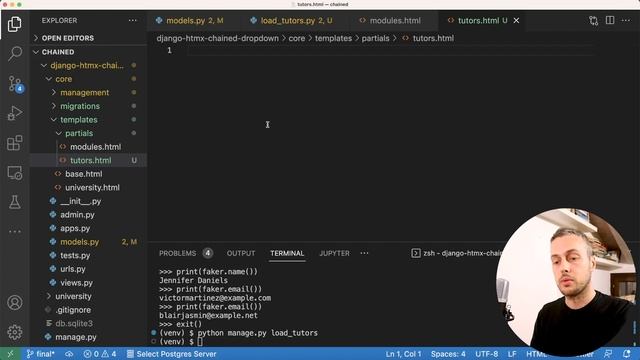Show more panel tabs ellipsis
This screenshot has width=640, height=360.
tap(364, 253)
